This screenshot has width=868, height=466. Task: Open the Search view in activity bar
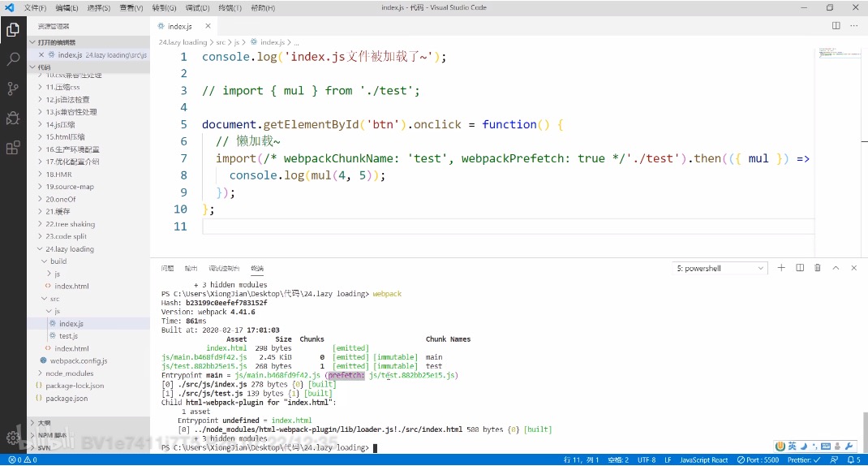[x=13, y=58]
